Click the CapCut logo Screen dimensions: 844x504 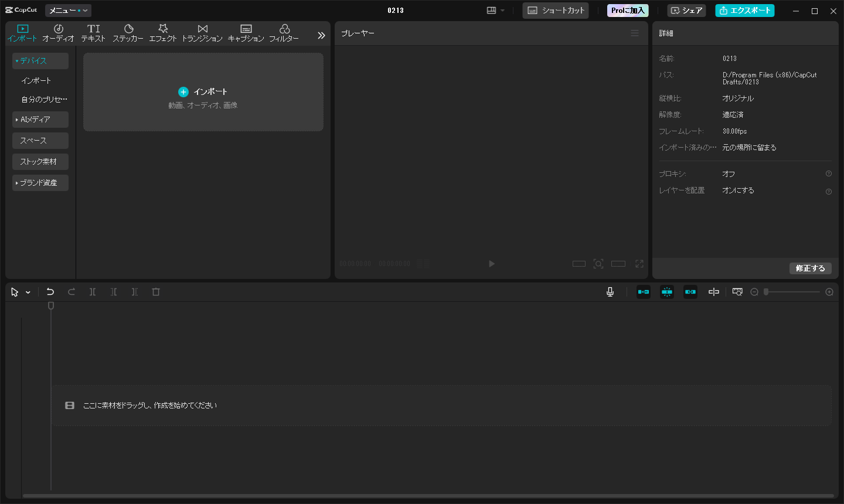(21, 10)
